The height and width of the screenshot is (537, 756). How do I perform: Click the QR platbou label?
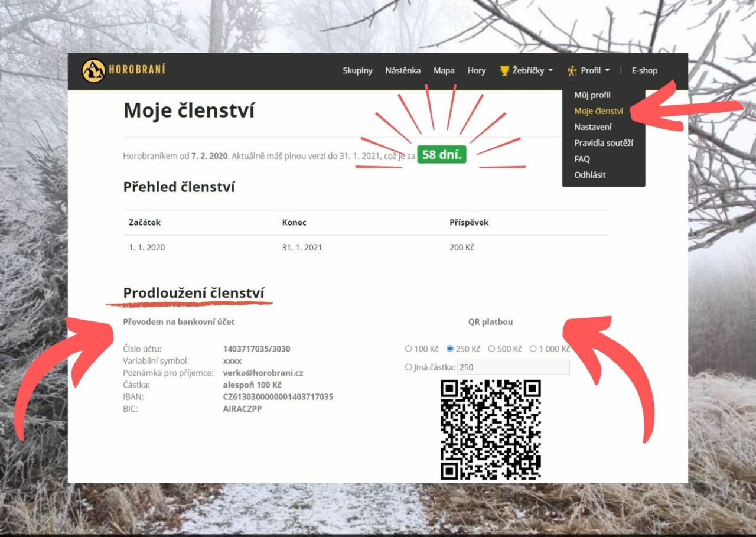tap(490, 322)
